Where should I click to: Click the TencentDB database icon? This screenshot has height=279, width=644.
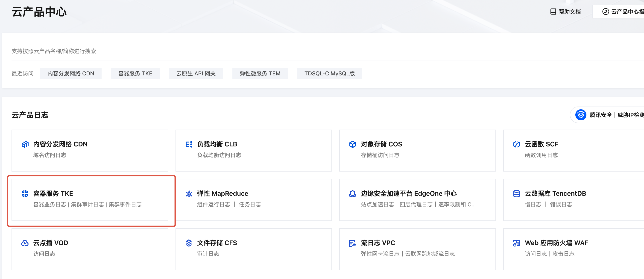click(x=516, y=194)
